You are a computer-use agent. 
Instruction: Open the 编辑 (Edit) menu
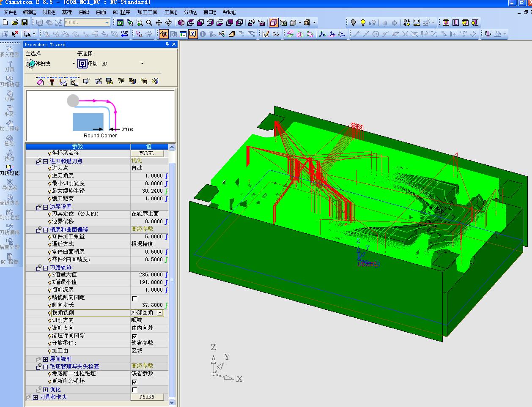coord(30,12)
